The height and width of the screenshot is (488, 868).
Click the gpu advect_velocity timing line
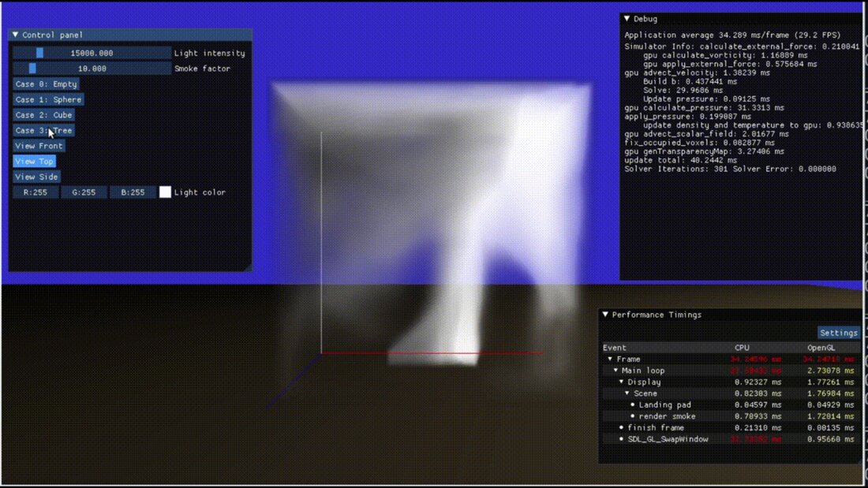(x=697, y=73)
